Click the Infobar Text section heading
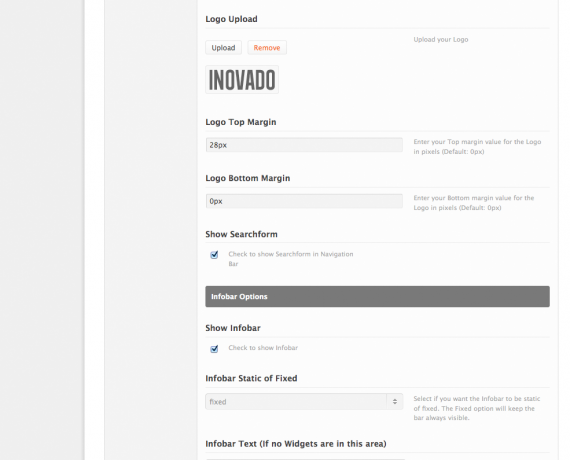570x460 pixels. pos(296,444)
